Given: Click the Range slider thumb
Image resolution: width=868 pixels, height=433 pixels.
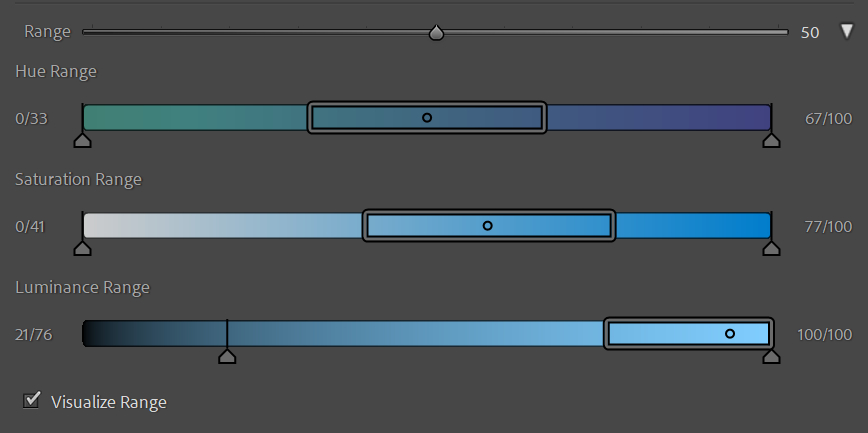Looking at the screenshot, I should (436, 33).
